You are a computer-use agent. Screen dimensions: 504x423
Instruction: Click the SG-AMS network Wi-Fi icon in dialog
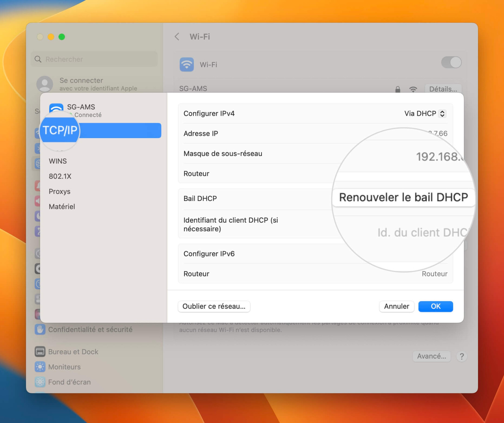(56, 108)
